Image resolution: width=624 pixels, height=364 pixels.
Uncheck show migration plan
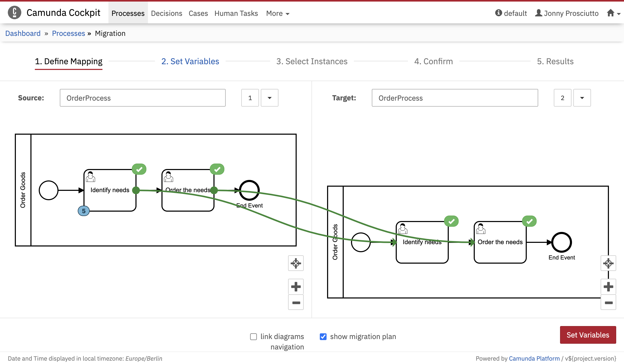tap(323, 337)
